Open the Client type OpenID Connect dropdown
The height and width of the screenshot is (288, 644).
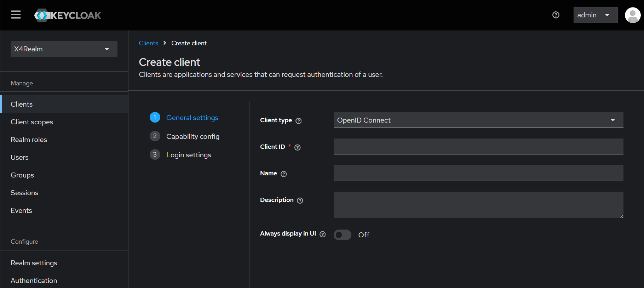point(478,120)
